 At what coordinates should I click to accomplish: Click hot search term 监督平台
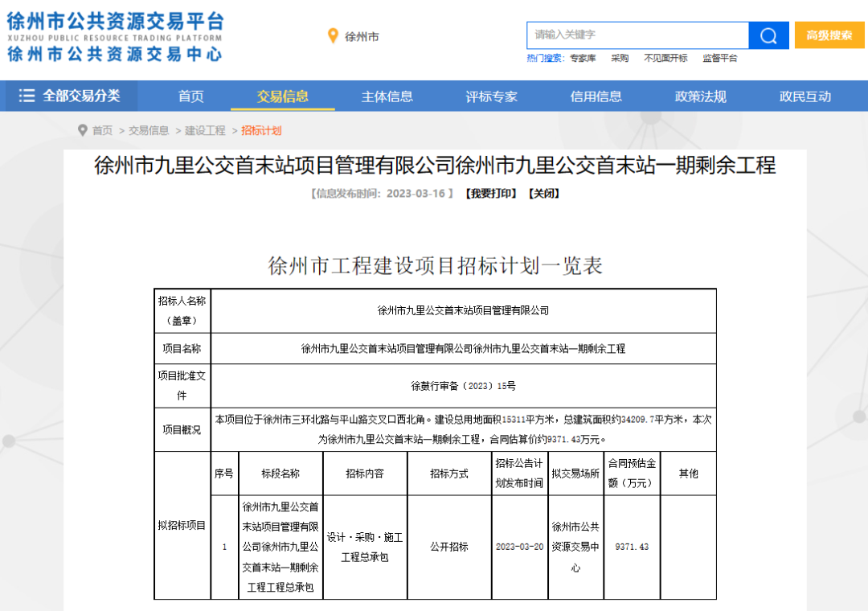click(719, 58)
